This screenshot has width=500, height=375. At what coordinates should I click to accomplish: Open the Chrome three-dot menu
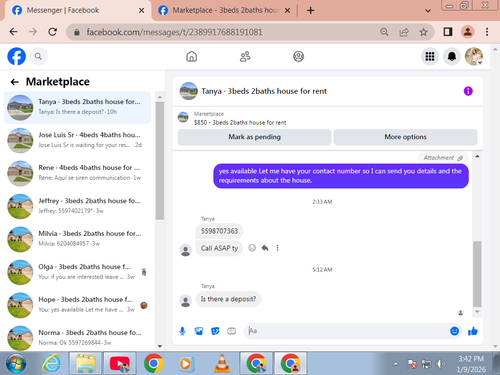[x=487, y=32]
